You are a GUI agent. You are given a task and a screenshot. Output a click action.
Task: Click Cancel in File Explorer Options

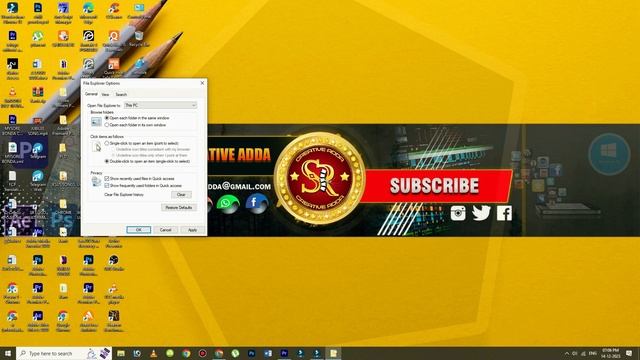tap(165, 230)
